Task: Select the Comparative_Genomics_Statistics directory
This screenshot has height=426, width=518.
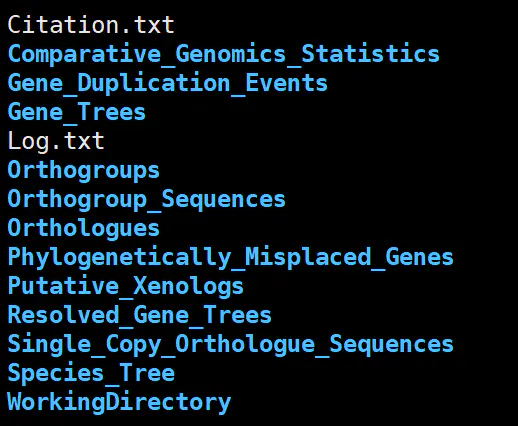Action: point(224,54)
